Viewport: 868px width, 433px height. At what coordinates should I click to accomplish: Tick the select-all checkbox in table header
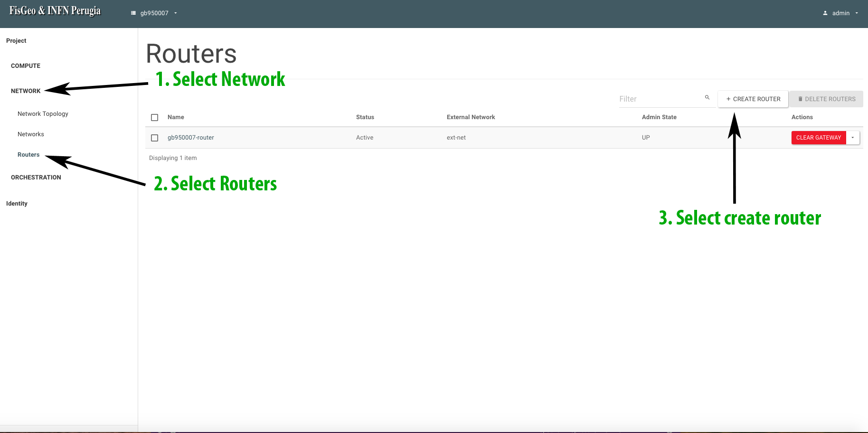(x=154, y=117)
